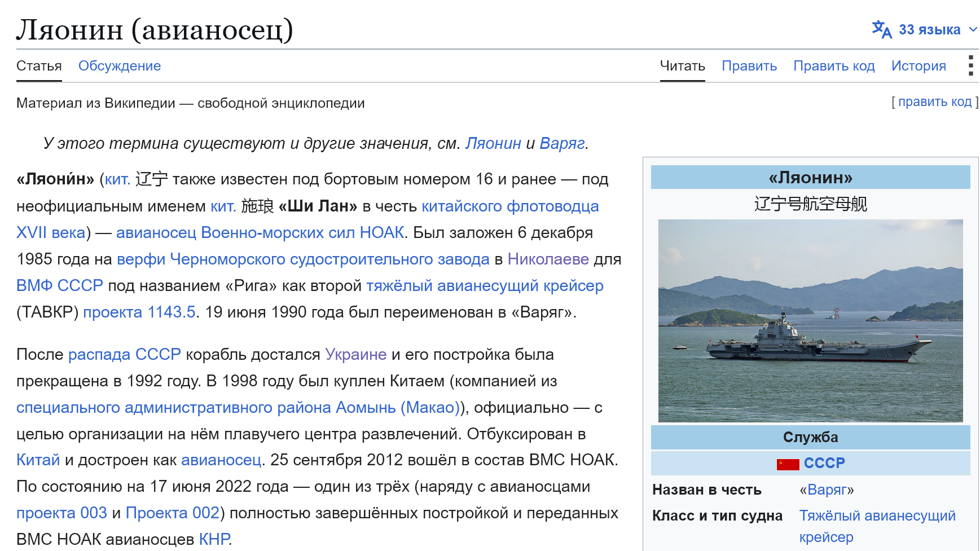Click the Класс и тип судна label
This screenshot has height=551, width=980.
point(717,515)
